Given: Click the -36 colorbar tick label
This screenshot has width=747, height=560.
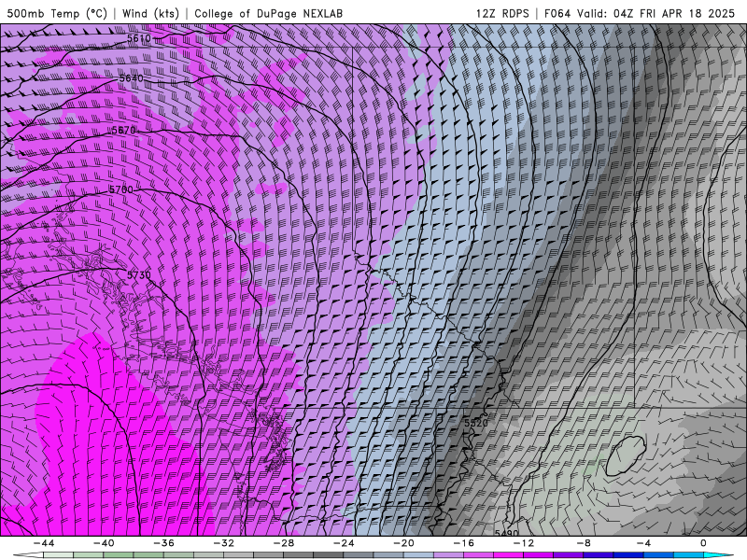Looking at the screenshot, I should pos(163,543).
